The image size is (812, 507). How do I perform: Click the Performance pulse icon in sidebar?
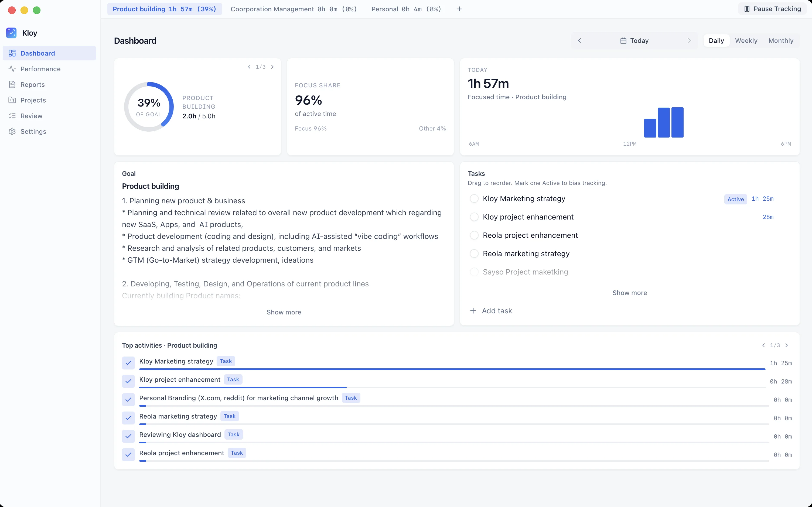pos(12,69)
